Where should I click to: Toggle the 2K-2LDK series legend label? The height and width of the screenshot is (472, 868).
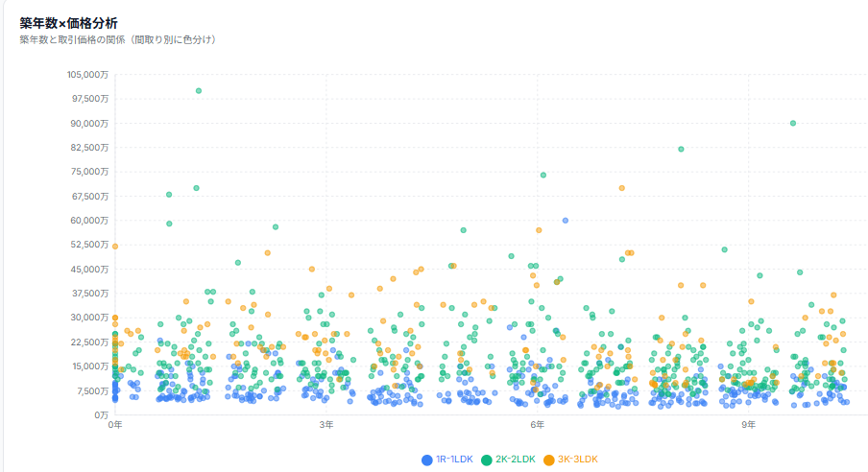tap(515, 460)
